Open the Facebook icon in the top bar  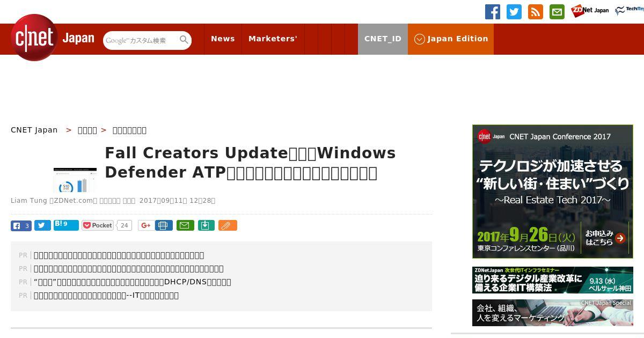coord(492,12)
